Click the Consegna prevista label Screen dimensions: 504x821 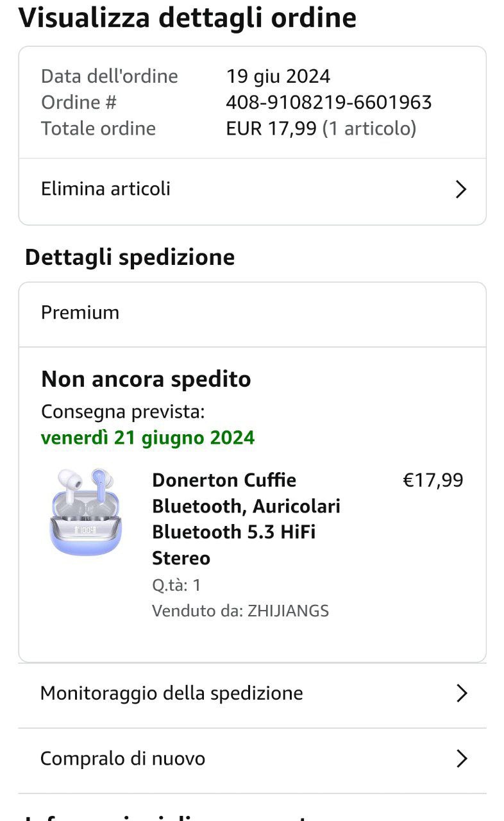click(x=122, y=412)
